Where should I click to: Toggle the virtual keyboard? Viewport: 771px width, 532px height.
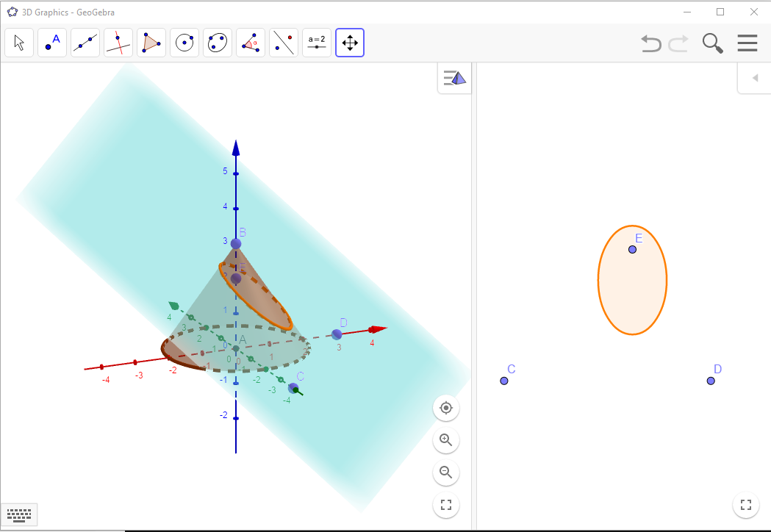[19, 514]
